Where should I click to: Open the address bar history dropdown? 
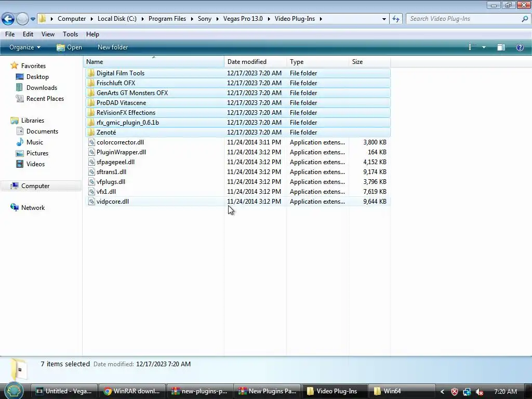click(x=384, y=19)
